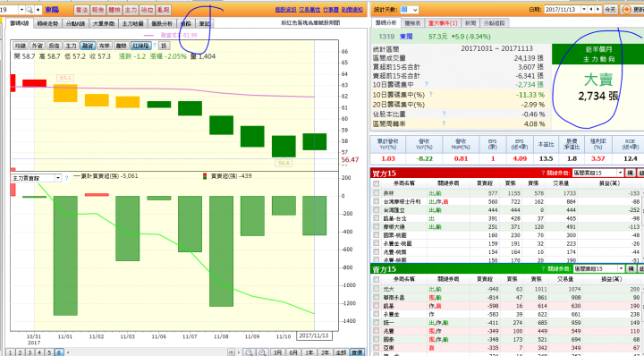Open the stock code dropdown arrow

21,10
